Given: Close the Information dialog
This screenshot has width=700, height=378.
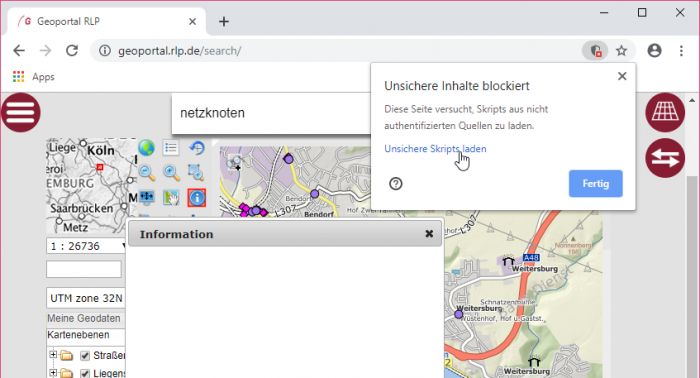Looking at the screenshot, I should [429, 234].
